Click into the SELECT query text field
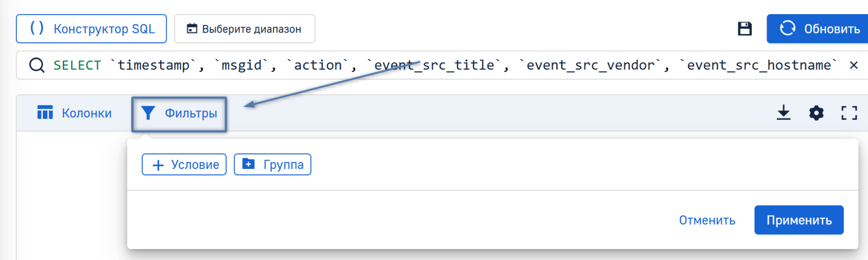The height and width of the screenshot is (260, 868). point(434,66)
